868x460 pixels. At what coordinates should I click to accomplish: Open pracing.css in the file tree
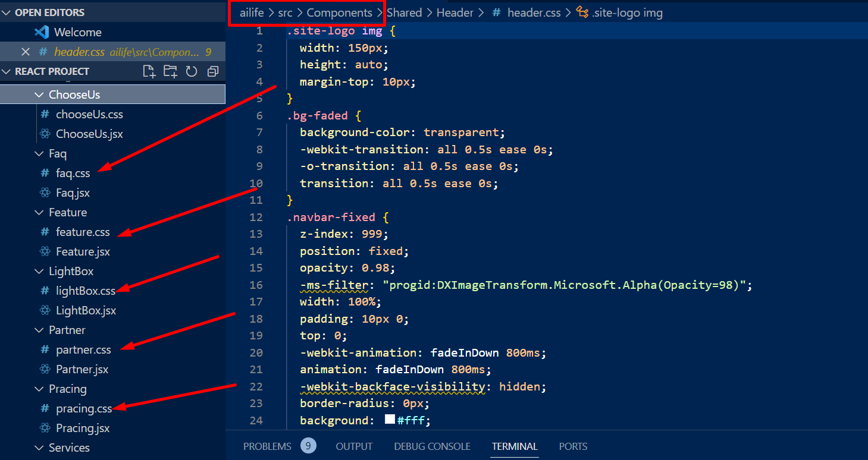coord(83,408)
